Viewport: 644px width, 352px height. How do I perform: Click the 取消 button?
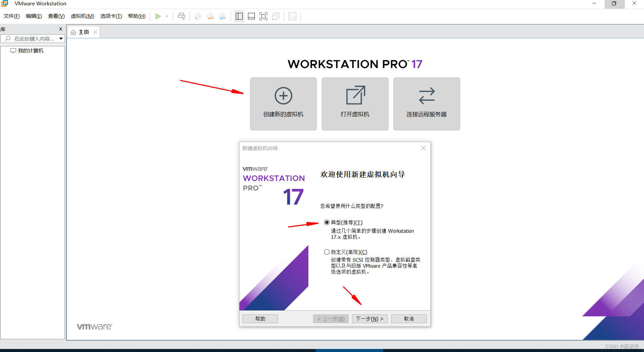tap(409, 319)
